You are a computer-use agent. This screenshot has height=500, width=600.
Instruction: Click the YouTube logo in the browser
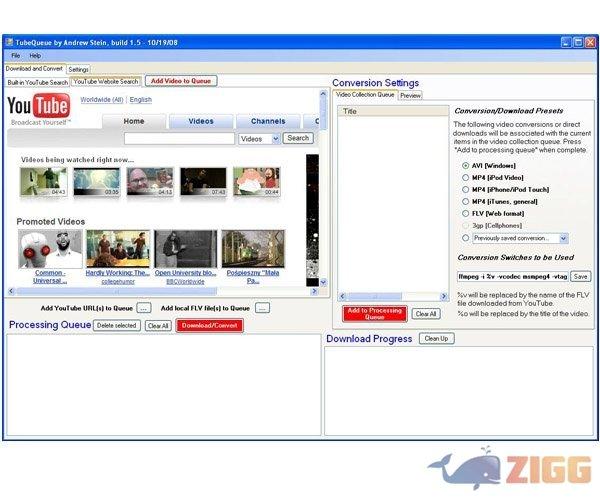pyautogui.click(x=38, y=107)
